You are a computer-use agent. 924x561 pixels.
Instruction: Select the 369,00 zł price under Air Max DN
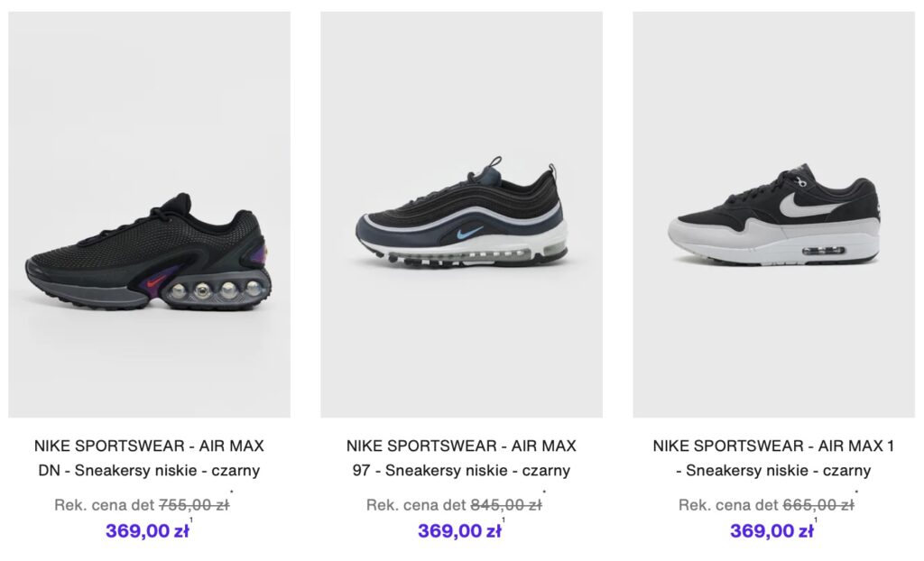(x=146, y=531)
